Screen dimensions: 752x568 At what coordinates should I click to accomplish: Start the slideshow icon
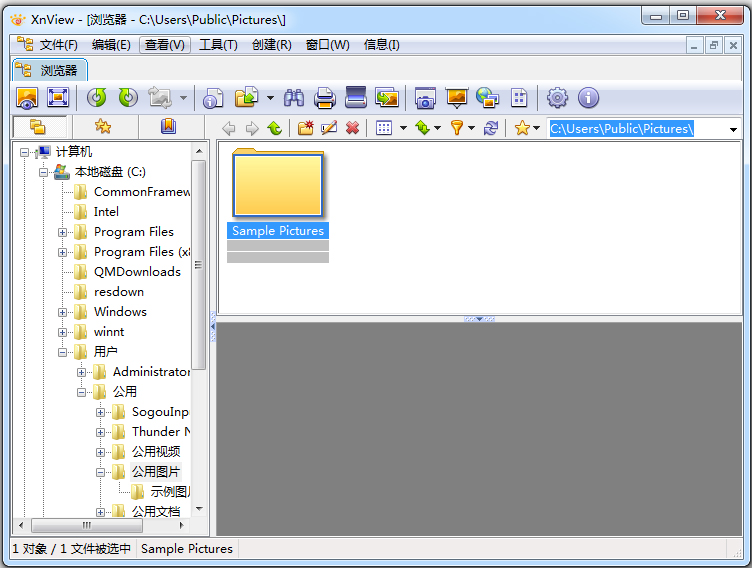457,98
